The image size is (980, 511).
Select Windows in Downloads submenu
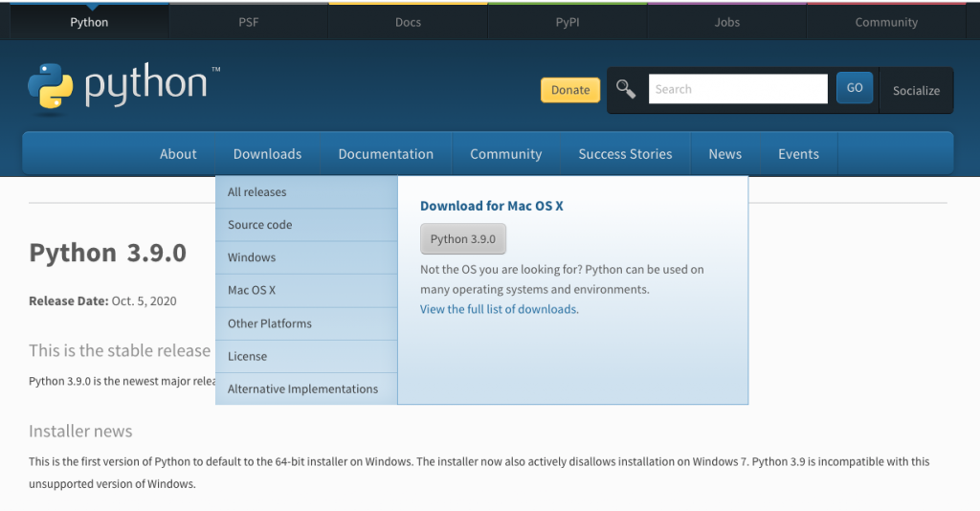(x=306, y=257)
